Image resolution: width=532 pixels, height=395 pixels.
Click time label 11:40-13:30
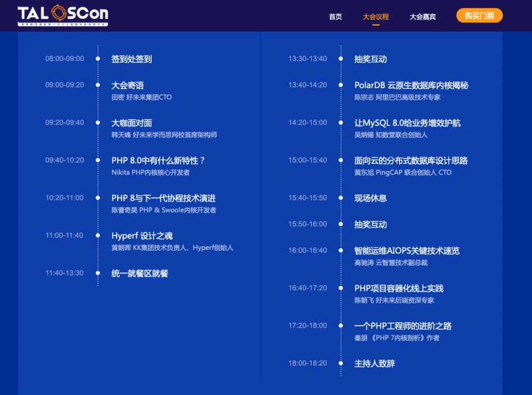pyautogui.click(x=65, y=273)
